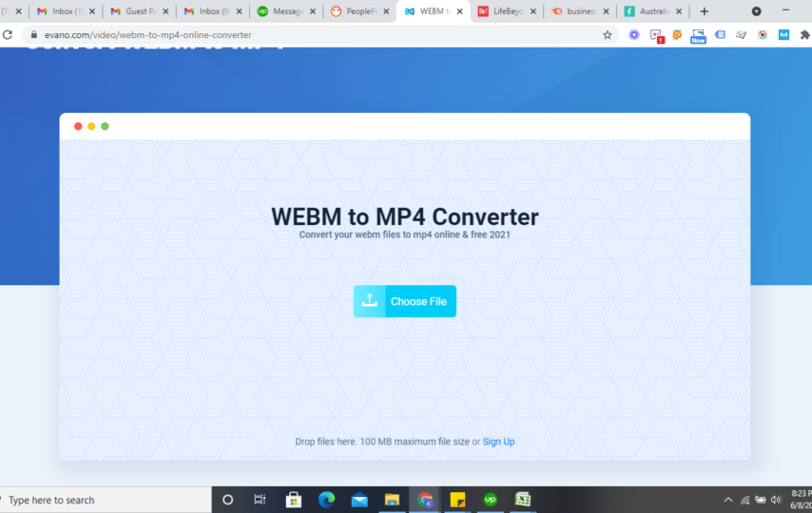This screenshot has width=812, height=513.
Task: Click the WEBM to MP4 Converter heading
Action: [405, 217]
